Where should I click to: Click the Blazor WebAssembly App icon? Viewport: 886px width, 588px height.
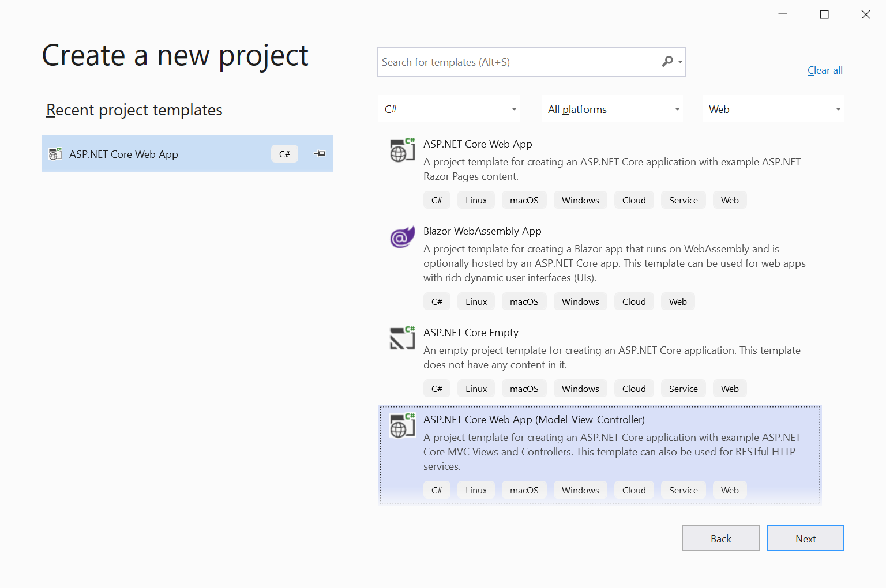pyautogui.click(x=402, y=237)
